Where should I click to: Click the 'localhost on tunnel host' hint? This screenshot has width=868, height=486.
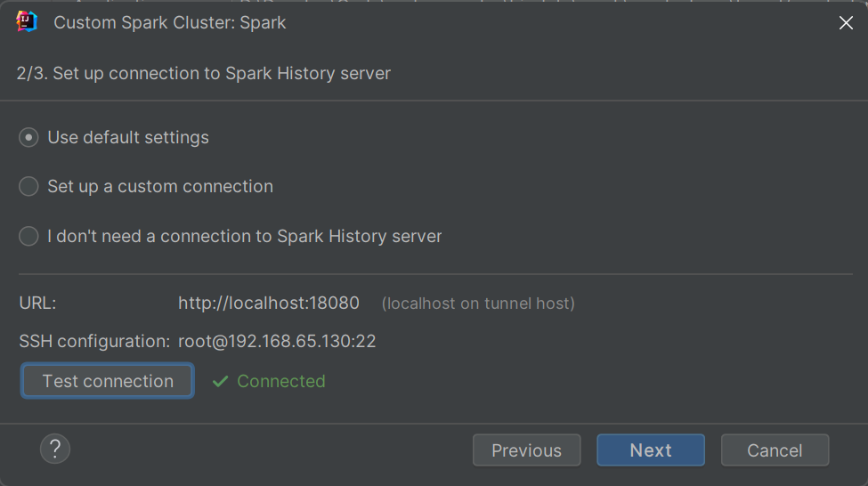(x=478, y=304)
